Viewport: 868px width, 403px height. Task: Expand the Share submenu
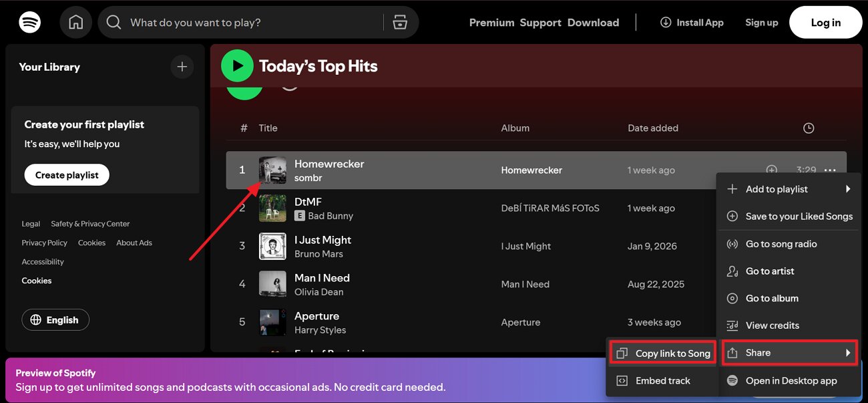pos(758,352)
